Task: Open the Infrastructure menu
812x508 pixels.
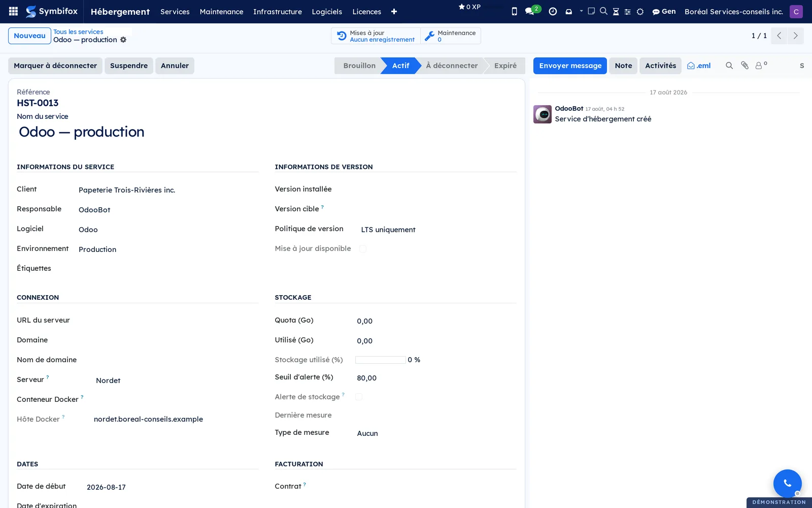Action: point(278,11)
